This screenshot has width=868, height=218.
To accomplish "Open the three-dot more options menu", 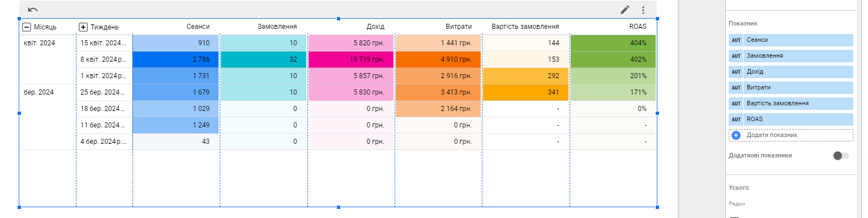I will (x=643, y=10).
